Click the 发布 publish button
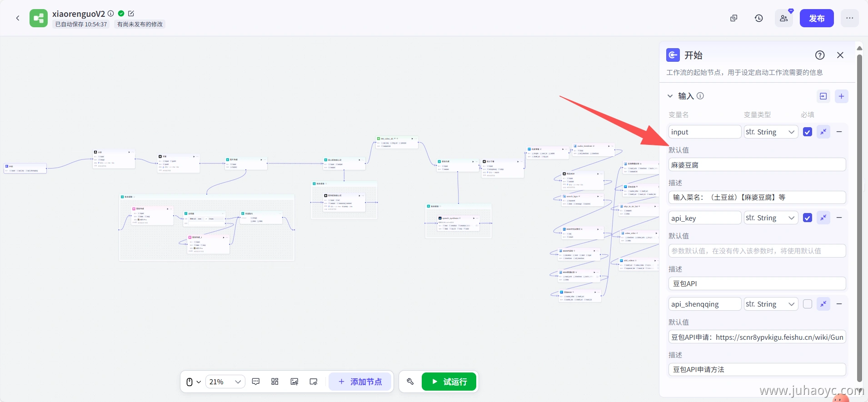This screenshot has height=402, width=868. pos(816,18)
